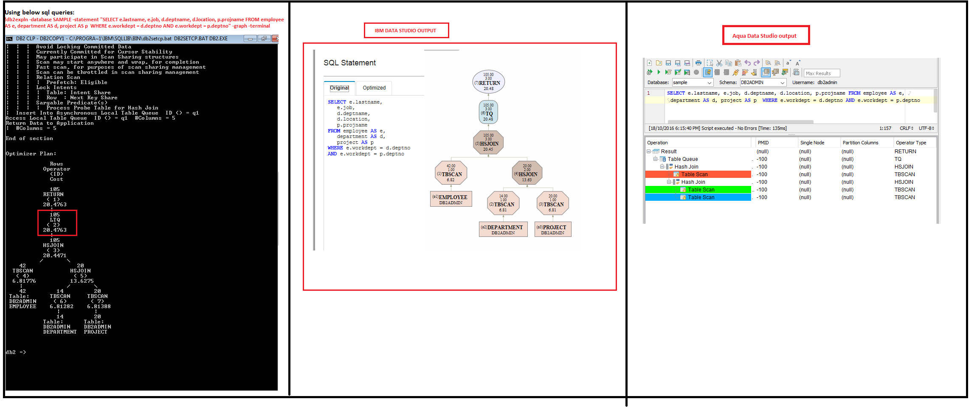Click the HSJOIN node numbered 4

pyautogui.click(x=527, y=173)
